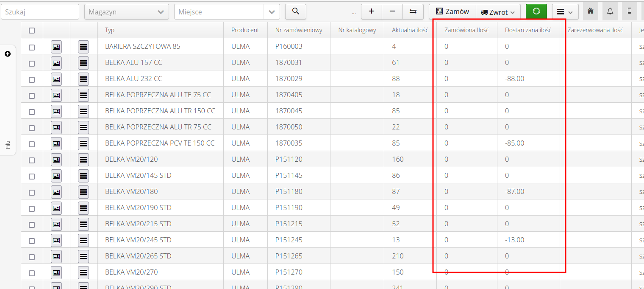Screen dimensions: 644x289
Task: Check the BELKA ALU 232 CC row checkbox
Action: 32,79
